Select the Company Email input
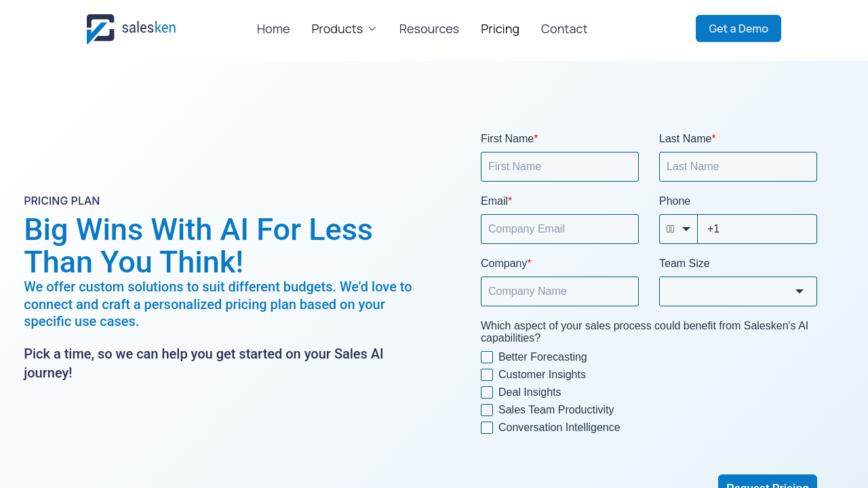 pos(559,229)
